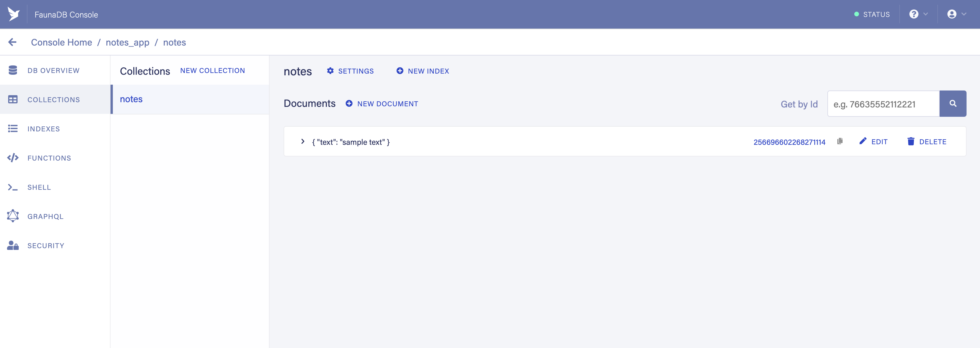The image size is (980, 348).
Task: Click the plus icon beside New Document
Action: click(x=349, y=104)
